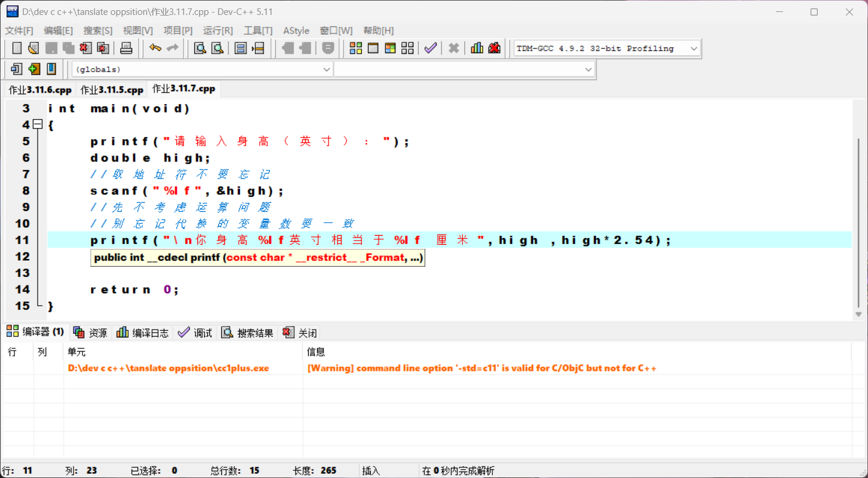Image resolution: width=868 pixels, height=478 pixels.
Task: Click the Syntax Check checkmark icon
Action: tap(431, 48)
